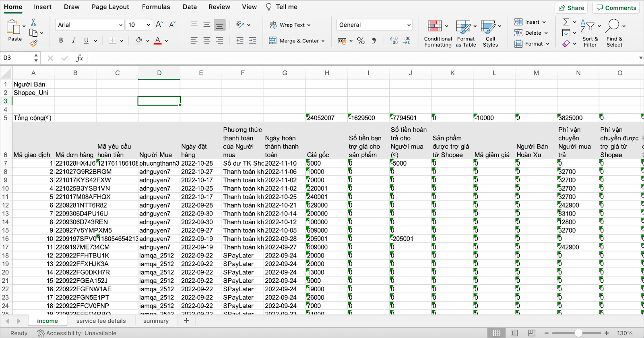Expand the General number format dropdown
This screenshot has width=644, height=338.
click(x=409, y=25)
